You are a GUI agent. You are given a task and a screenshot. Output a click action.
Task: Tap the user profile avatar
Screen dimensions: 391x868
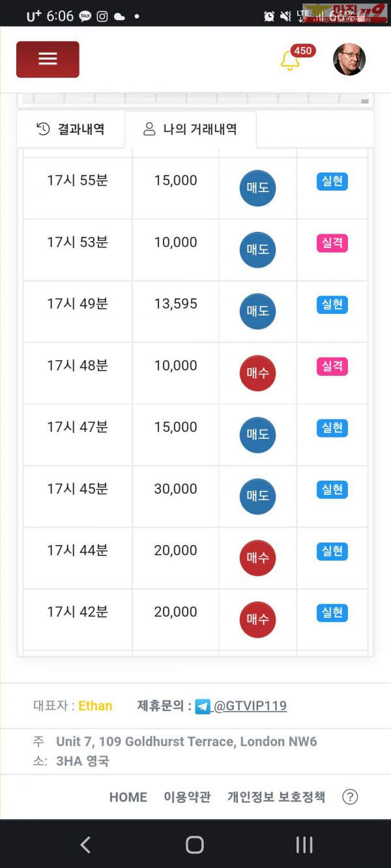349,60
